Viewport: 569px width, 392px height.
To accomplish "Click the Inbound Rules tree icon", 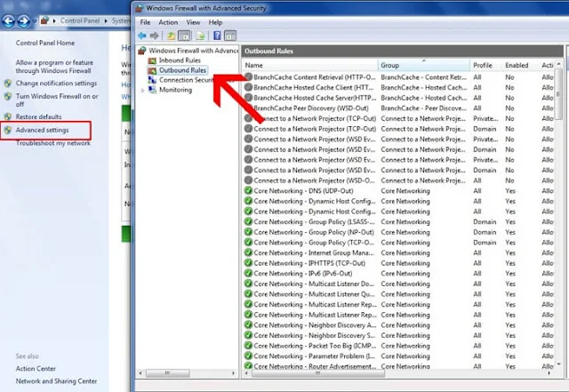I will [152, 60].
